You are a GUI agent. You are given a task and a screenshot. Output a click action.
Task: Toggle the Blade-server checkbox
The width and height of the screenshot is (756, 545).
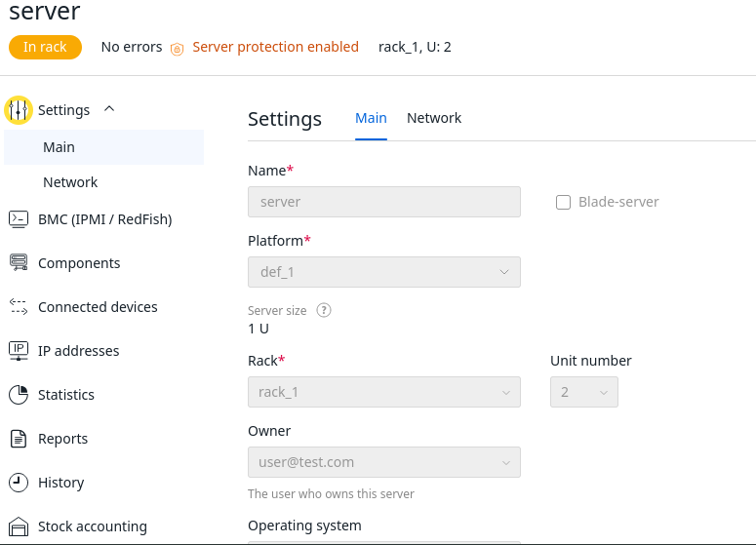[563, 202]
